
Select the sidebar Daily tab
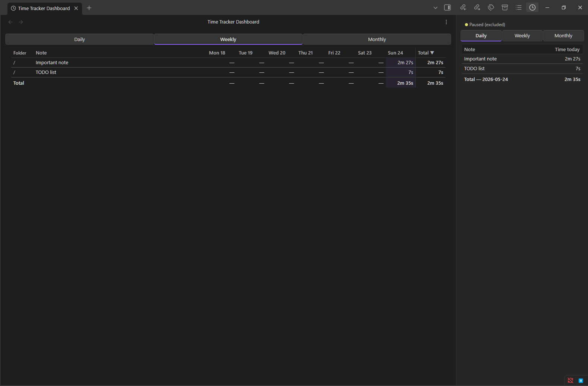point(481,36)
